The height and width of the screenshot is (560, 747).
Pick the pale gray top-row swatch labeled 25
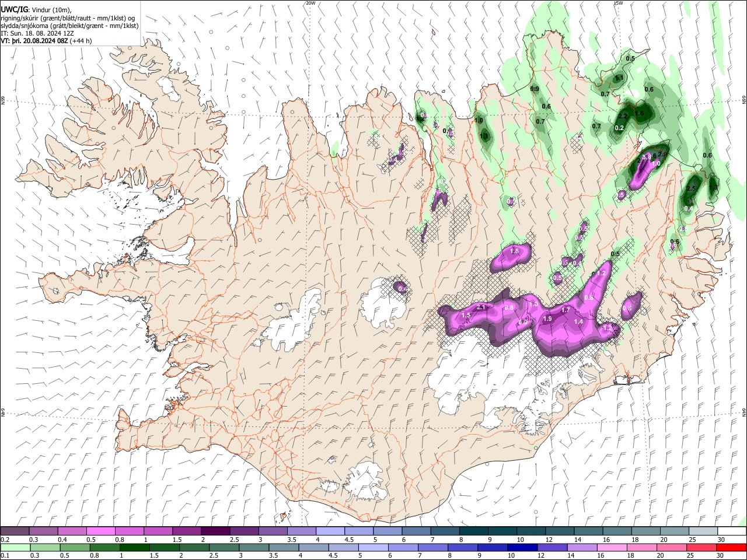[703, 531]
